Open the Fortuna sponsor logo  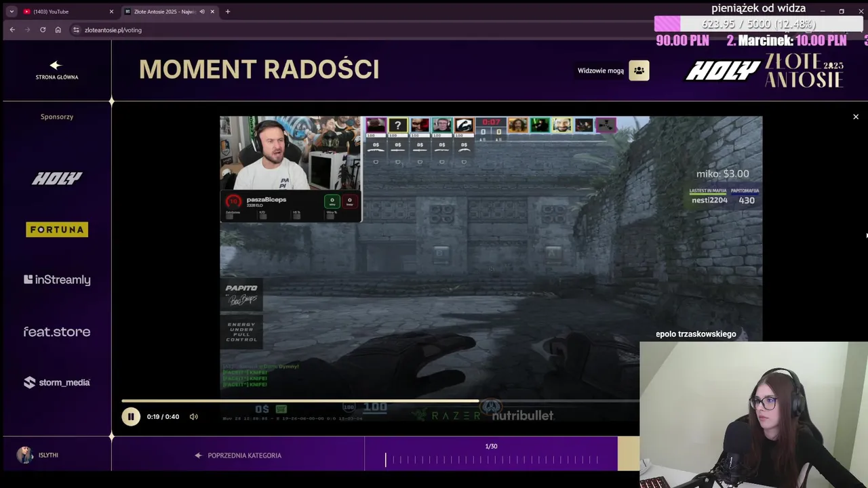pos(57,230)
